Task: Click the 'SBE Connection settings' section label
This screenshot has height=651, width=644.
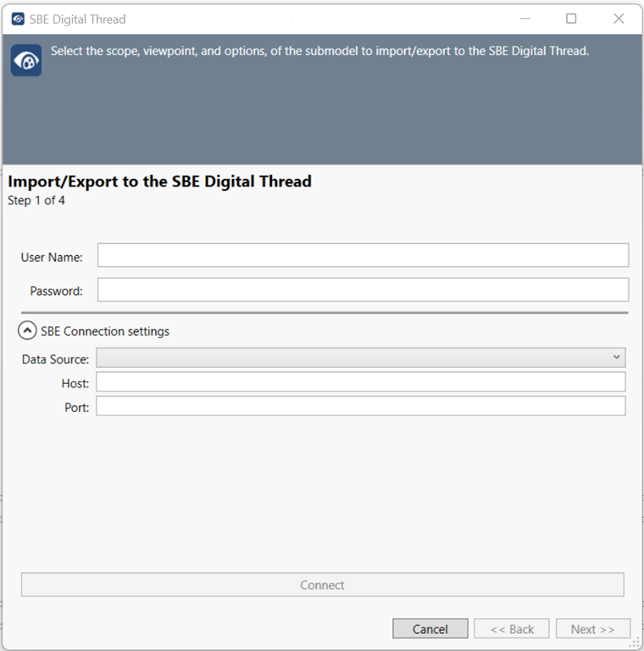Action: 105,331
